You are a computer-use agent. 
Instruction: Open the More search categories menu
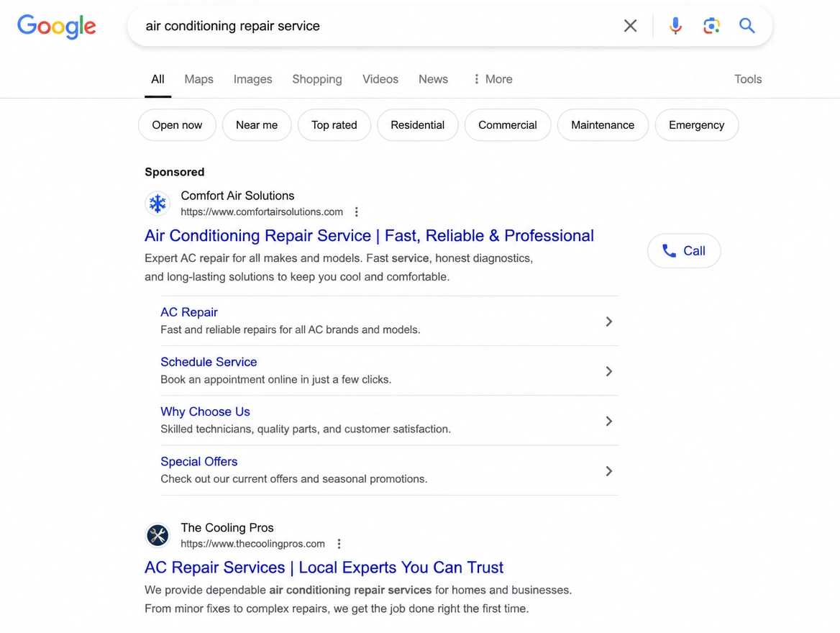pyautogui.click(x=493, y=79)
